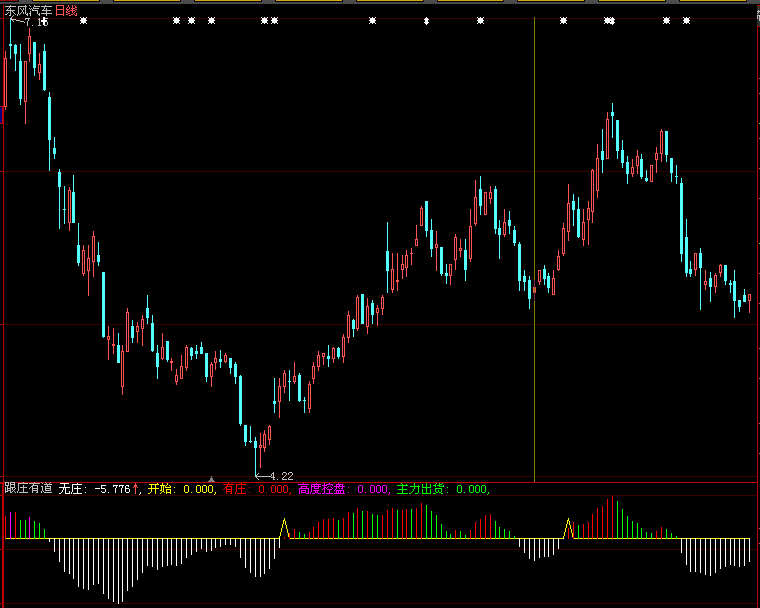Open the star marker right of the yellow cursor line
The height and width of the screenshot is (608, 760).
pyautogui.click(x=563, y=20)
